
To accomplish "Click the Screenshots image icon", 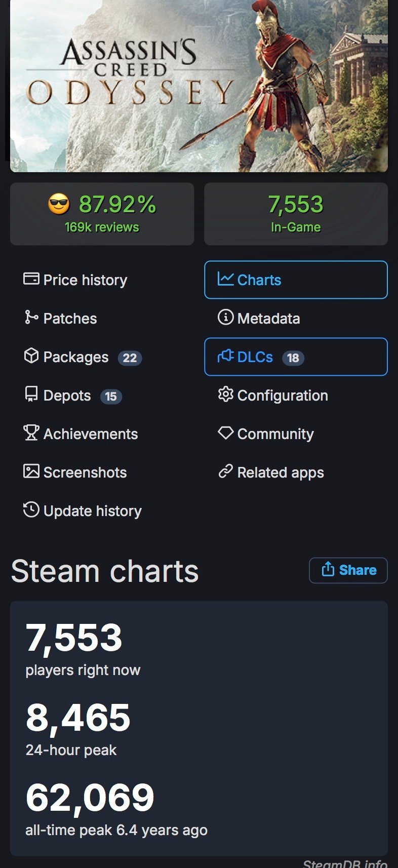I will [x=31, y=471].
